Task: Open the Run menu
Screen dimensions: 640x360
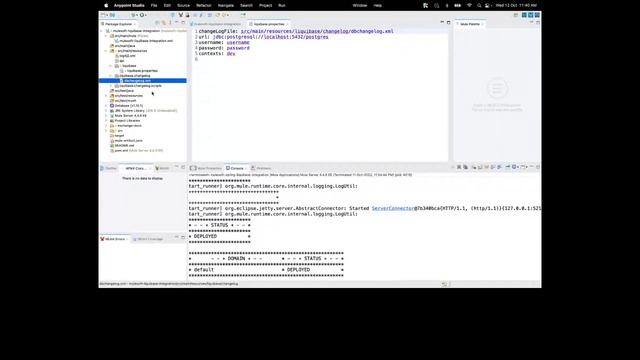Action: (x=282, y=6)
